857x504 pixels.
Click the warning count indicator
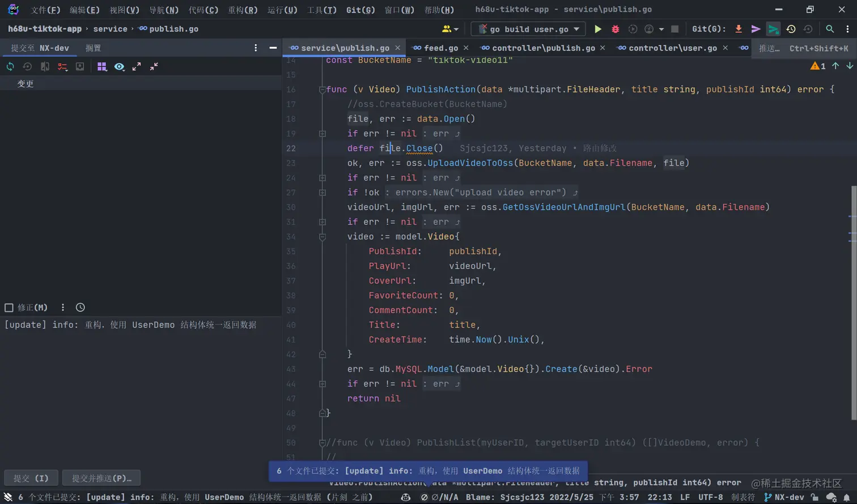pyautogui.click(x=818, y=66)
